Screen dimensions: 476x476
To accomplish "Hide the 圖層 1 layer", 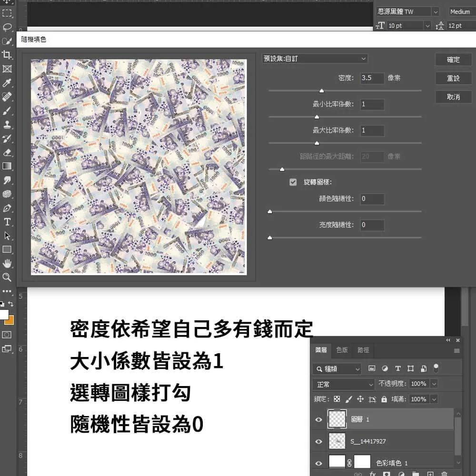I will pos(319,419).
